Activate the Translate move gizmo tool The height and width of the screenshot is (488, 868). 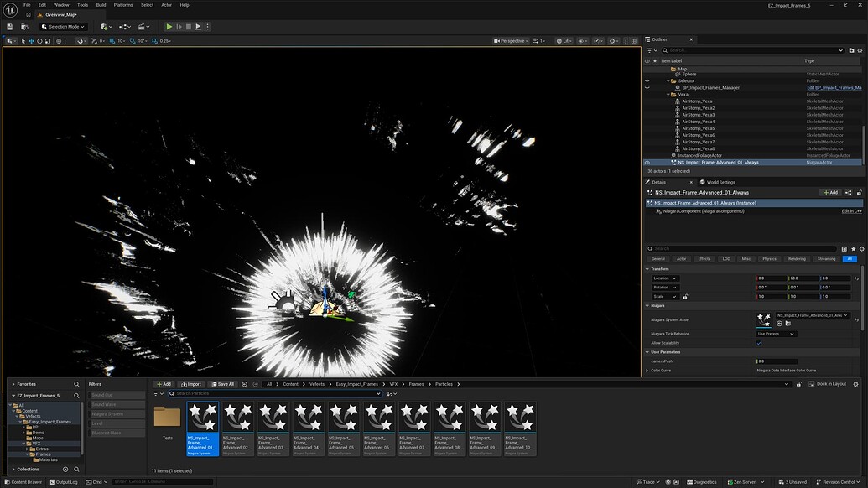pos(32,41)
